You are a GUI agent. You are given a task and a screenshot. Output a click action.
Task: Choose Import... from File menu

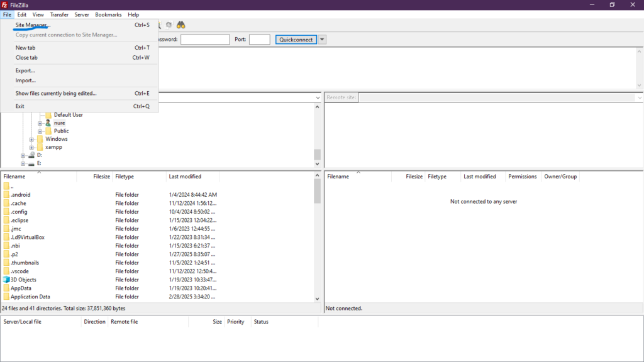80,80
